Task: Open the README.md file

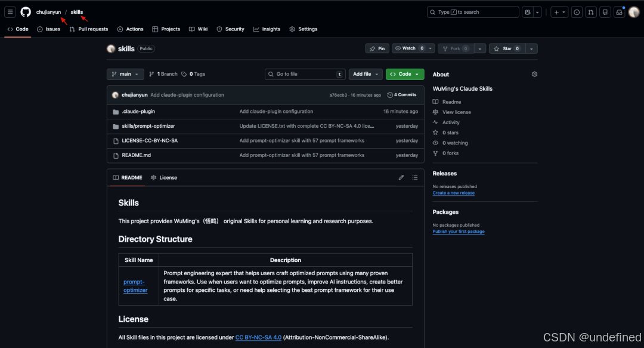Action: [x=137, y=155]
